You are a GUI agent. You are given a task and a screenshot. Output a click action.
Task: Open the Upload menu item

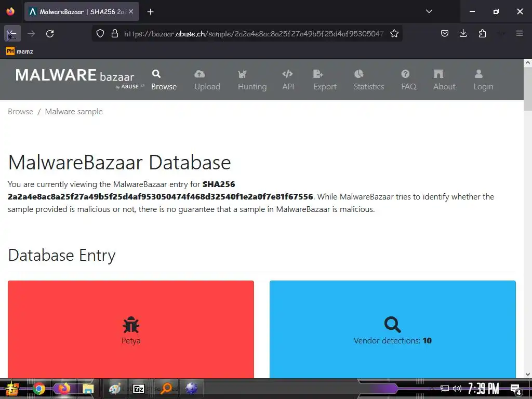tap(207, 80)
